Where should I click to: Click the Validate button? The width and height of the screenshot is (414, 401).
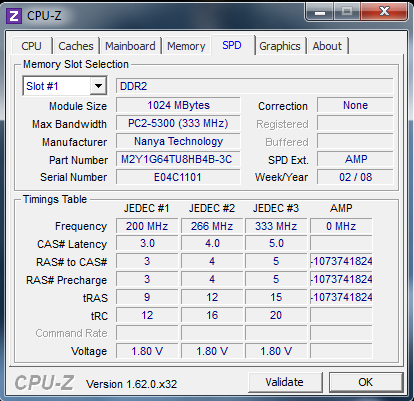tap(285, 382)
